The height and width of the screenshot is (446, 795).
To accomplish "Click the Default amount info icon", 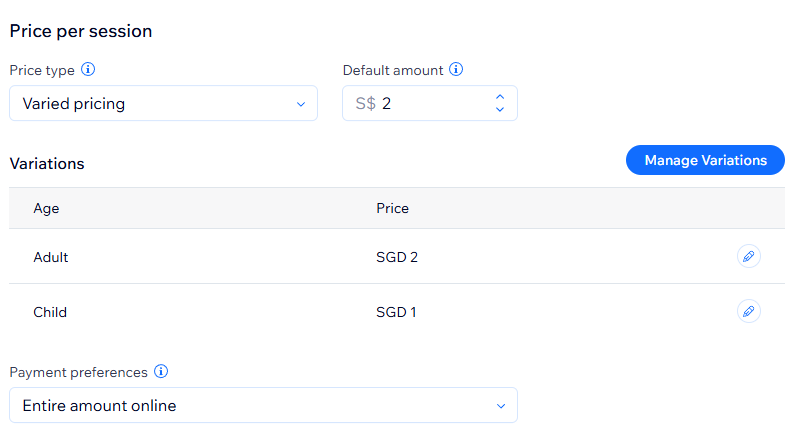I will coord(456,70).
